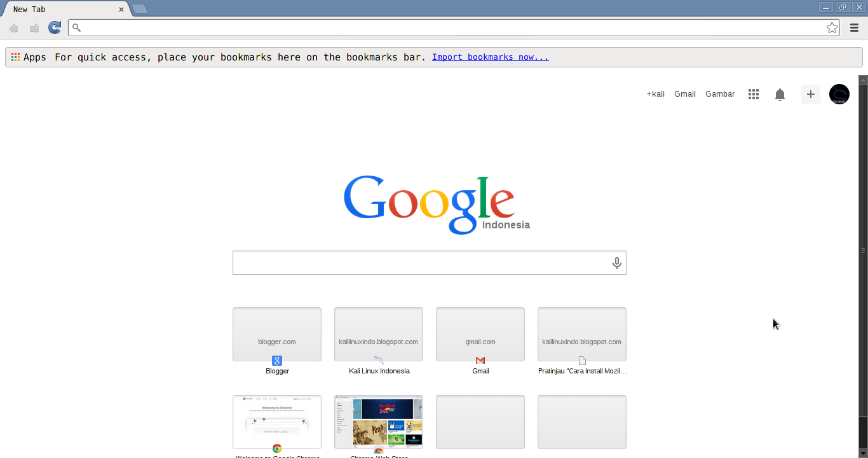This screenshot has width=868, height=458.
Task: Open the Gambar images link
Action: [720, 94]
